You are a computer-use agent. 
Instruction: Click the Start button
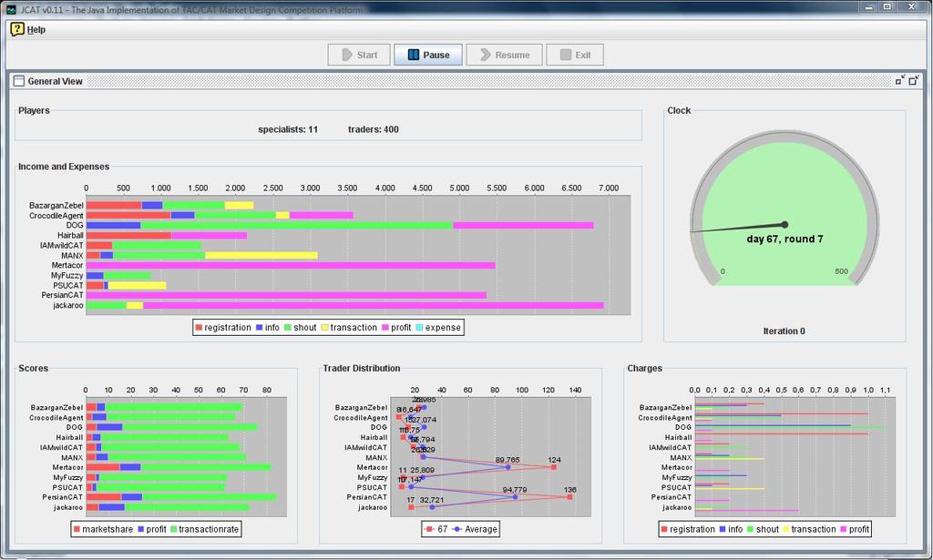[359, 55]
